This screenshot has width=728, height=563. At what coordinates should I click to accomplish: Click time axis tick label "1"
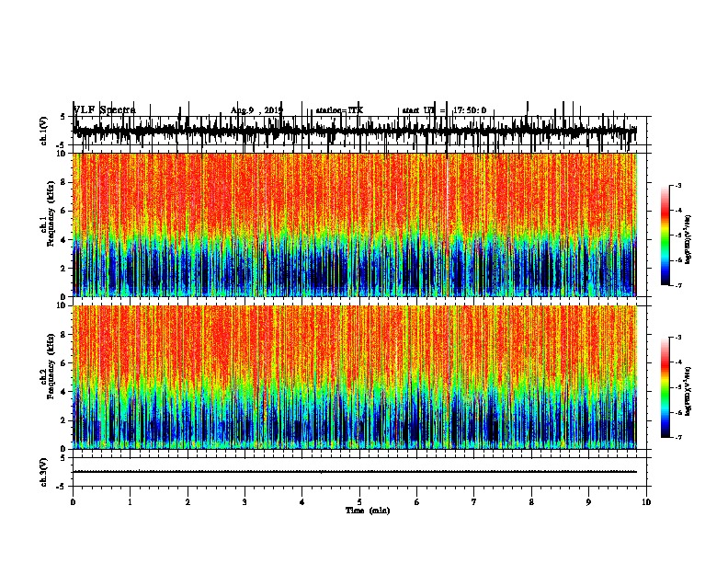pos(130,502)
